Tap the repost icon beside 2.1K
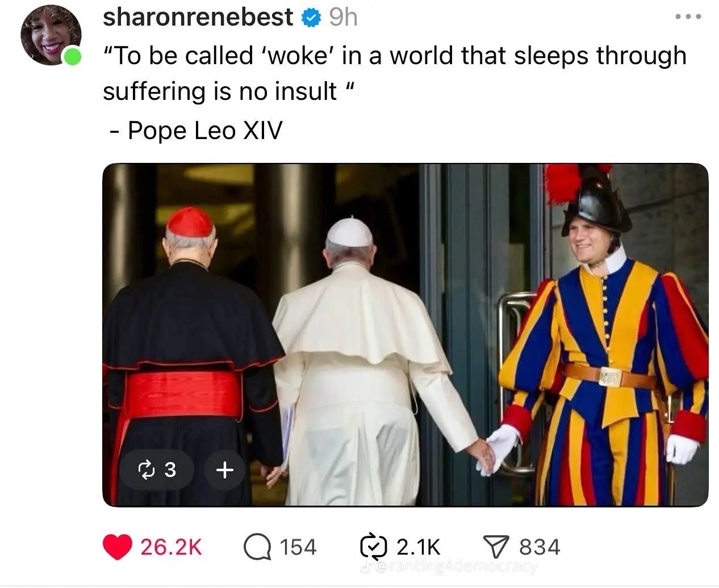The image size is (719, 588). tap(374, 547)
